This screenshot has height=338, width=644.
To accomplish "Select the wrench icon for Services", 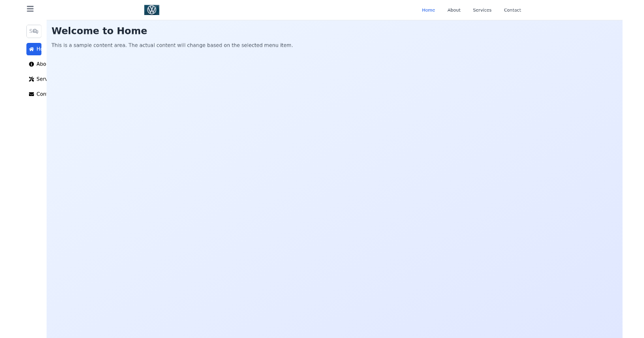I will tap(32, 79).
